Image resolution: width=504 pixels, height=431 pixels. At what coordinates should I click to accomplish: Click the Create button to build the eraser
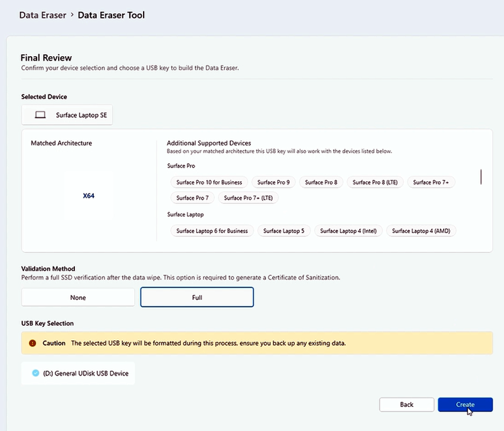click(x=465, y=405)
